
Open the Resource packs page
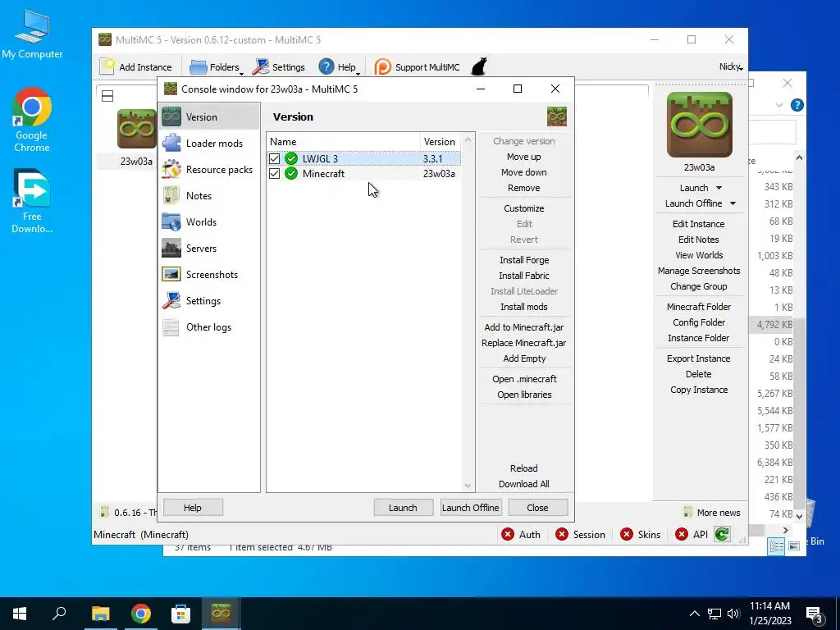pyautogui.click(x=209, y=169)
